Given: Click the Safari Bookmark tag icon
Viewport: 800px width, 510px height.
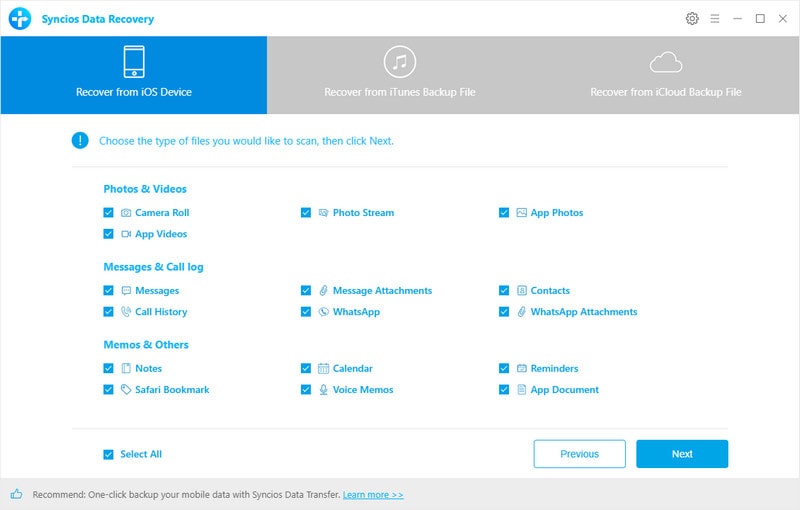Looking at the screenshot, I should (x=126, y=390).
